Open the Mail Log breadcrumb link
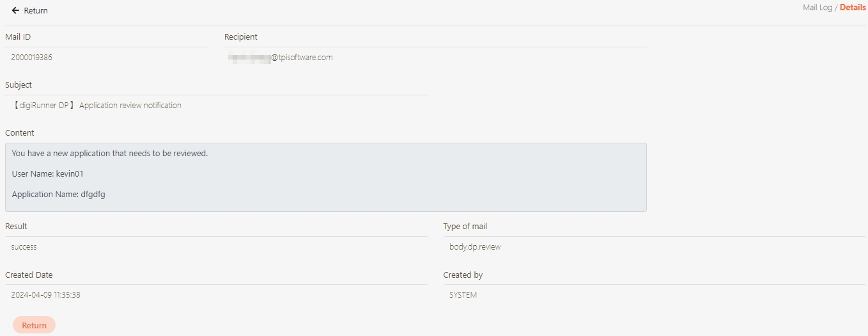The width and height of the screenshot is (868, 336). click(817, 8)
